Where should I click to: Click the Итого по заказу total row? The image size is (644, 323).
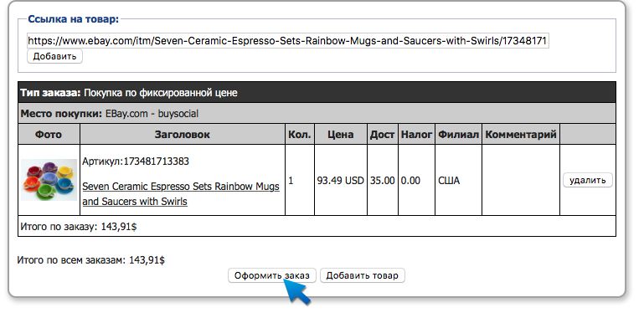point(317,226)
